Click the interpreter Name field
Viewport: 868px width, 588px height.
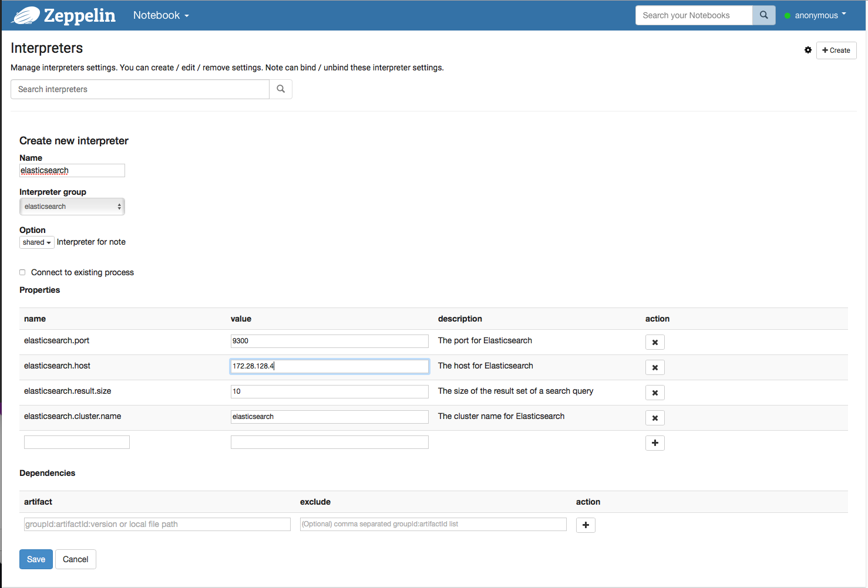tap(72, 170)
